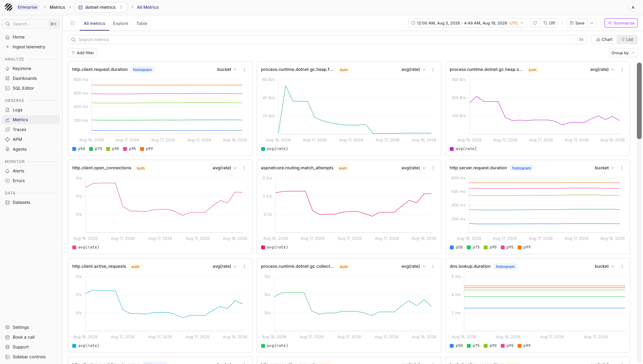Open bucket dropdown on dns.lookup.duration
The width and height of the screenshot is (643, 364).
click(x=604, y=266)
